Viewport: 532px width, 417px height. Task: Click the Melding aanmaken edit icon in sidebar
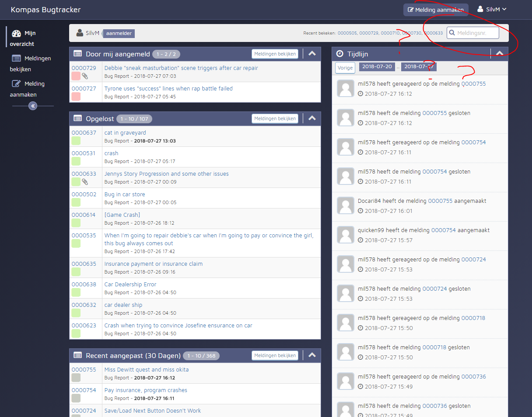click(16, 84)
